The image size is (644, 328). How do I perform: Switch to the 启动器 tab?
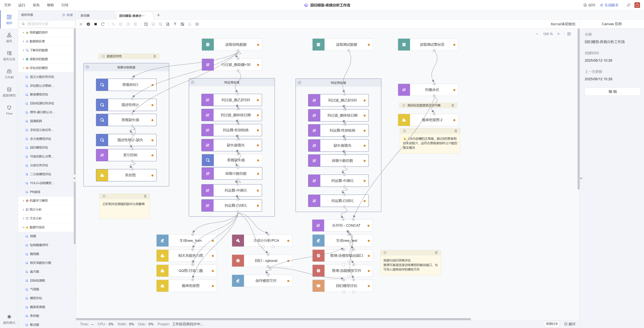click(x=85, y=15)
